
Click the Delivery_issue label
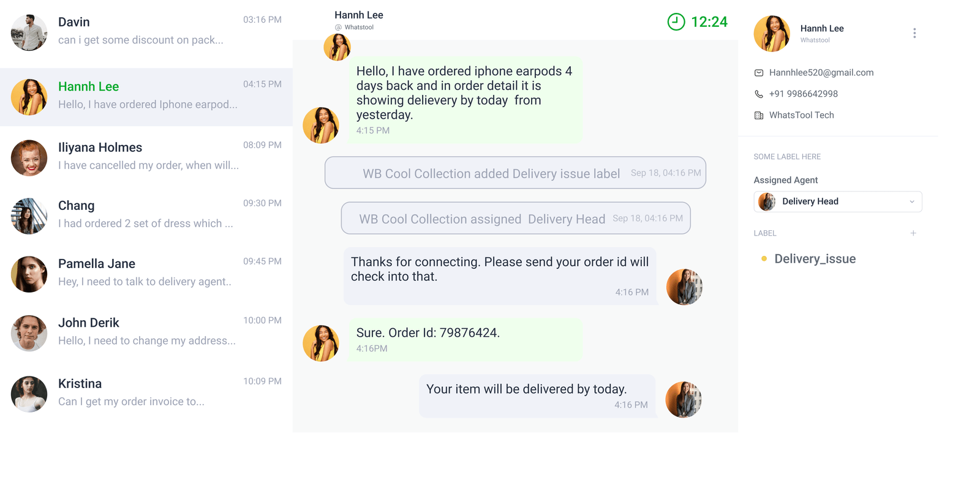point(815,259)
